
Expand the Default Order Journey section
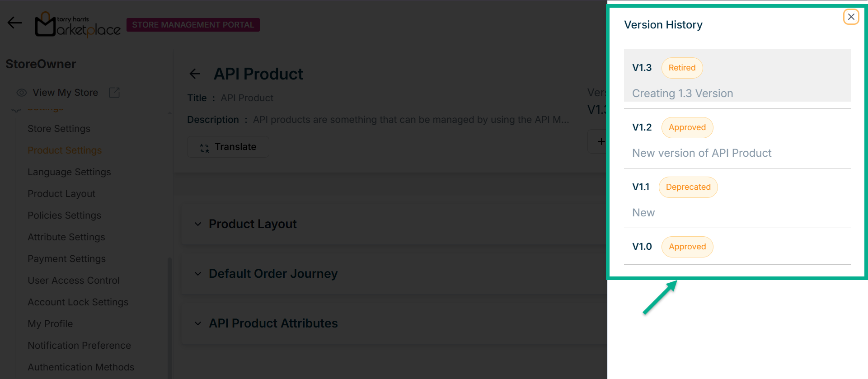click(x=198, y=274)
